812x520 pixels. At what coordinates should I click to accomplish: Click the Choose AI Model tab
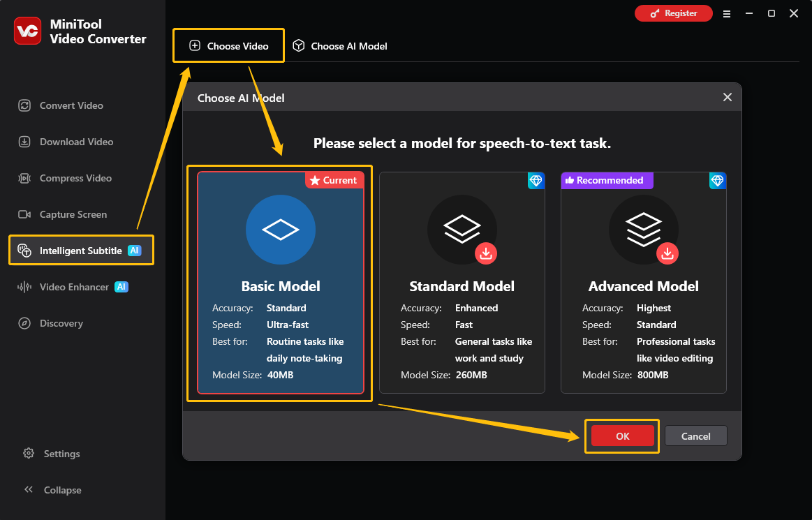pyautogui.click(x=340, y=46)
